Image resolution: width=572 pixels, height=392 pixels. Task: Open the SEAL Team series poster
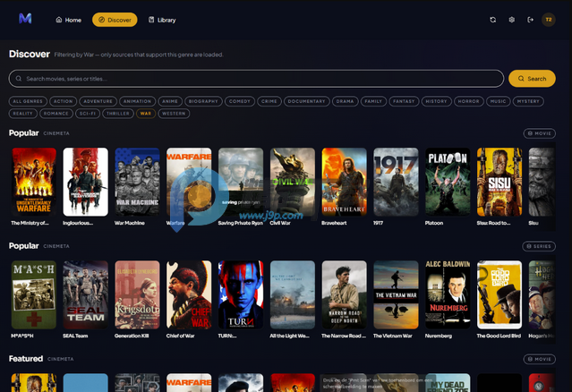[x=86, y=294]
